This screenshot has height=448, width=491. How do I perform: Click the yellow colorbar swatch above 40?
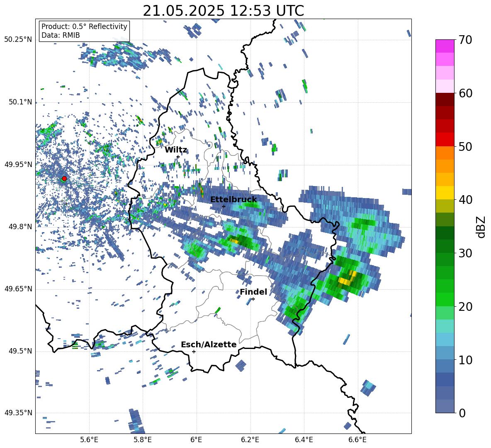(445, 193)
